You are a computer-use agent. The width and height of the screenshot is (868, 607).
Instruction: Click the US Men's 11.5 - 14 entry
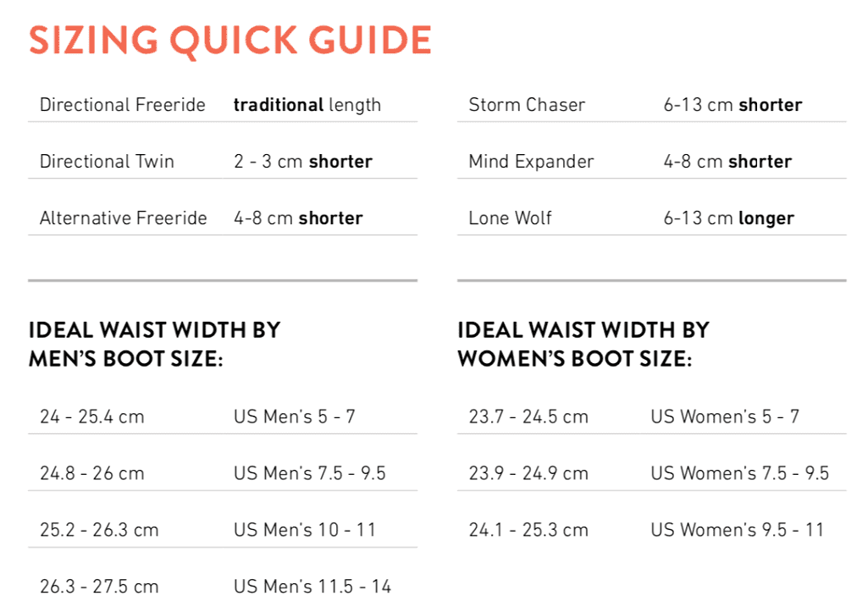312,587
